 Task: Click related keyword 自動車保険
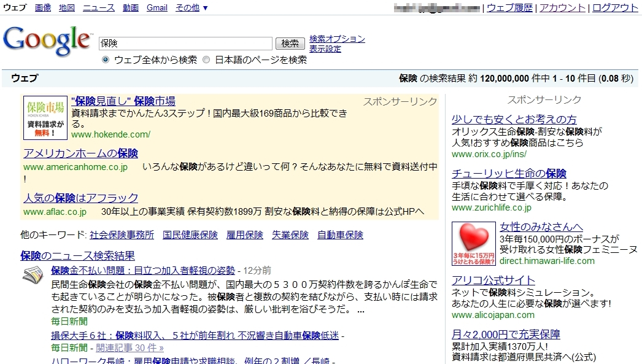340,235
